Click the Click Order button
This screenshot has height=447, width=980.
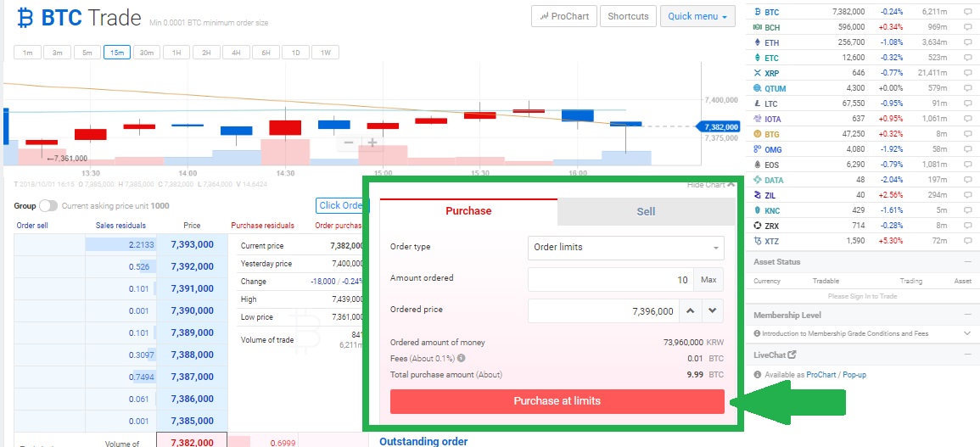tap(342, 205)
